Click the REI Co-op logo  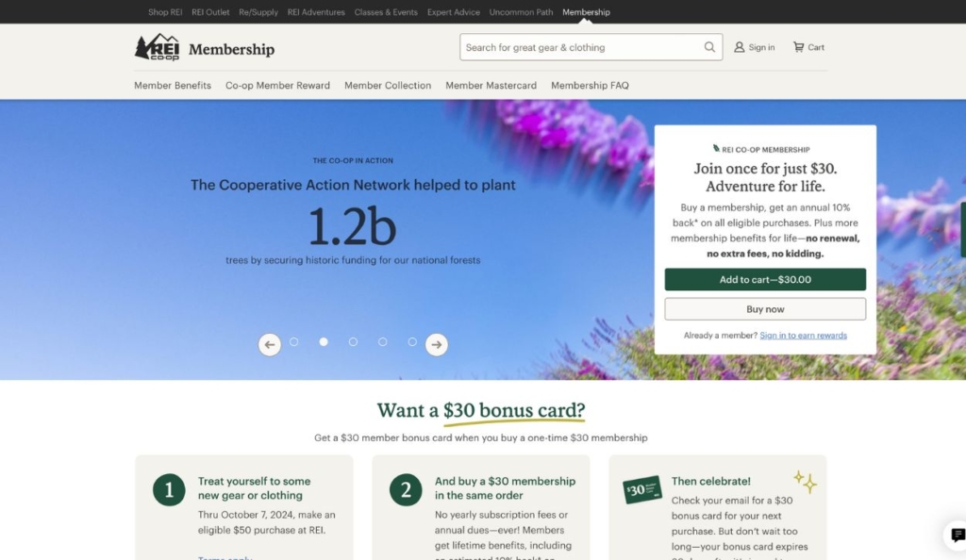click(x=158, y=47)
